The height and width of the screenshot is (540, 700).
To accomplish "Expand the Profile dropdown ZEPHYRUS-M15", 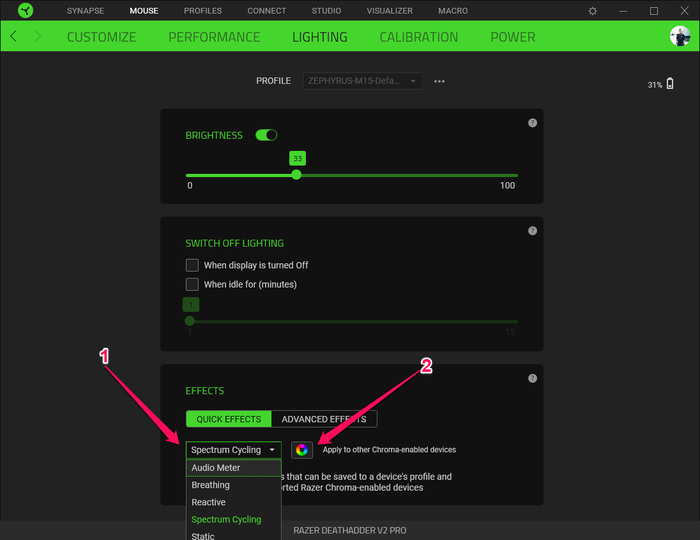I will [x=362, y=81].
